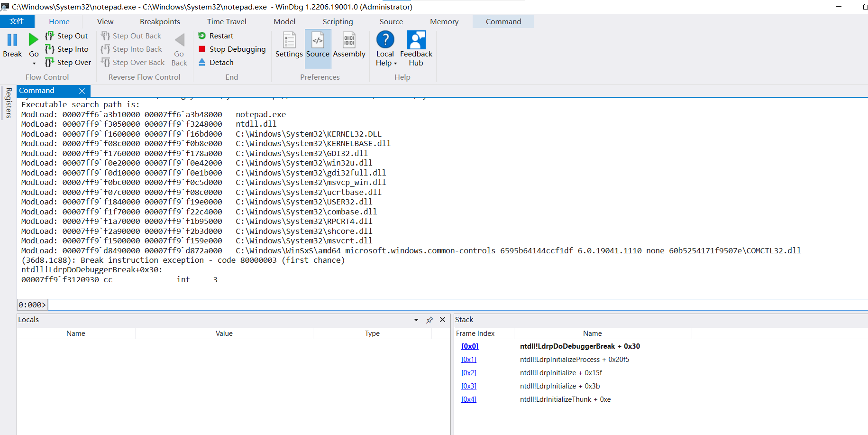Open stack frame [0x2] link

(x=469, y=373)
